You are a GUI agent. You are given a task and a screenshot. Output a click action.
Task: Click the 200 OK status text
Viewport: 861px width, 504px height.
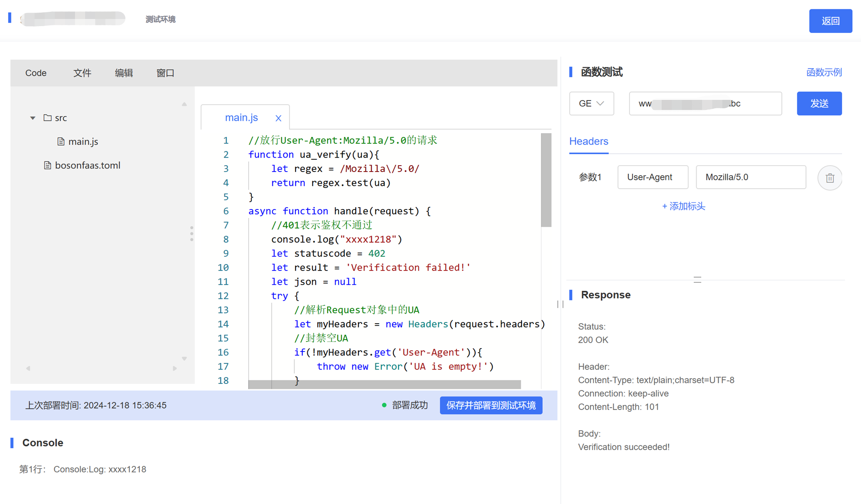(593, 340)
